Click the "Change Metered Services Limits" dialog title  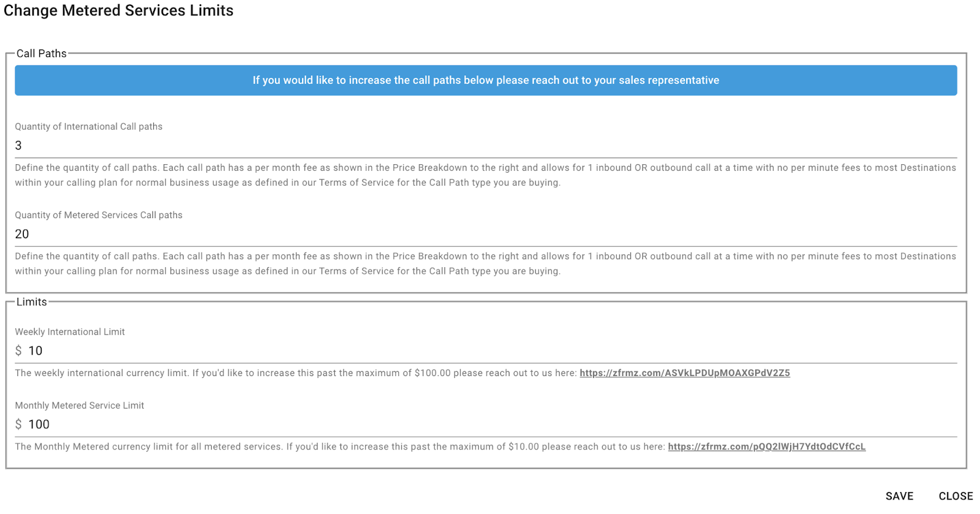pos(119,11)
